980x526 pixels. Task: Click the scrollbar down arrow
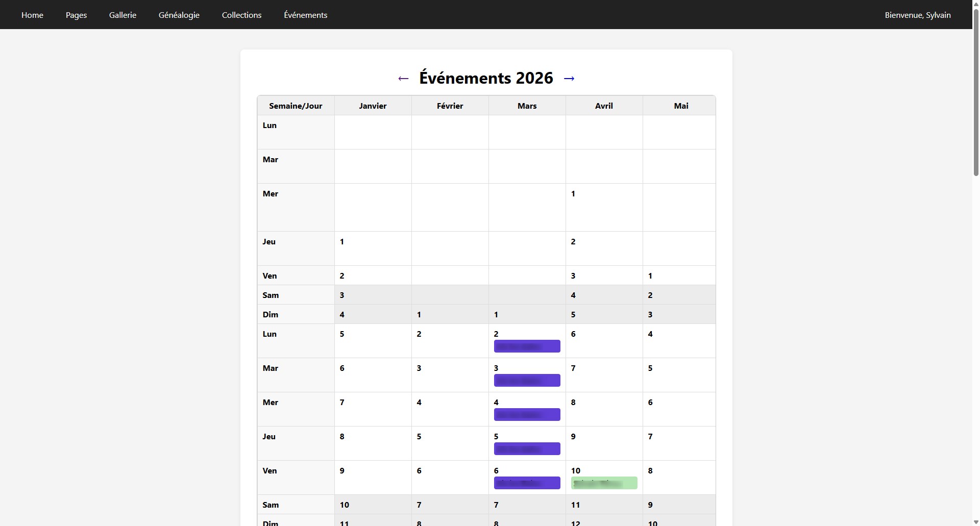coord(975,522)
